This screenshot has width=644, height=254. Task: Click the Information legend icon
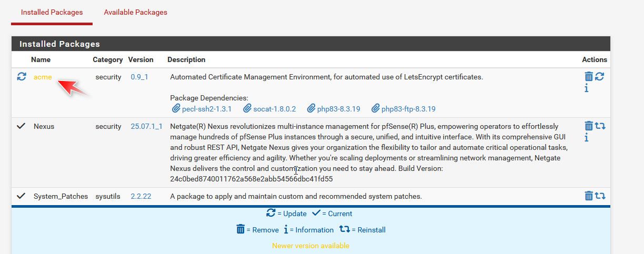click(x=286, y=229)
